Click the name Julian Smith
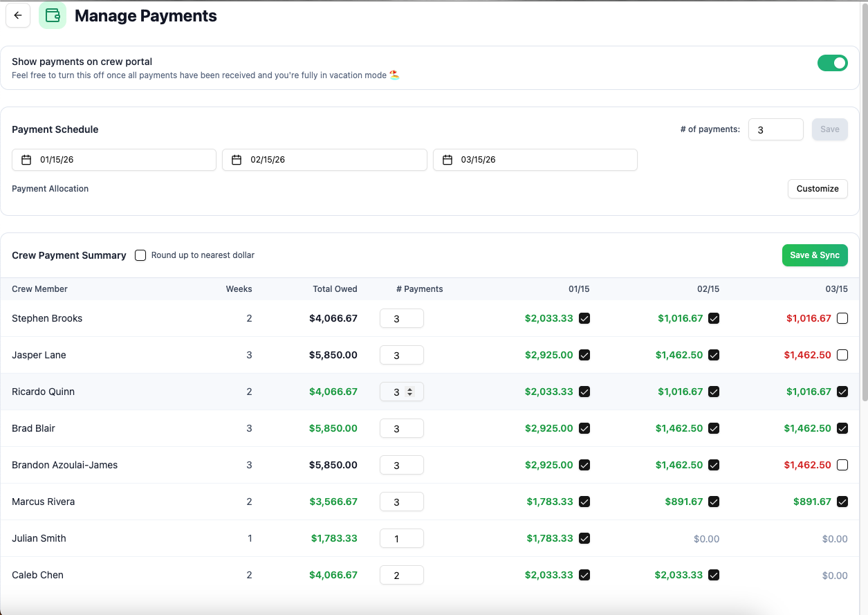 click(x=39, y=538)
